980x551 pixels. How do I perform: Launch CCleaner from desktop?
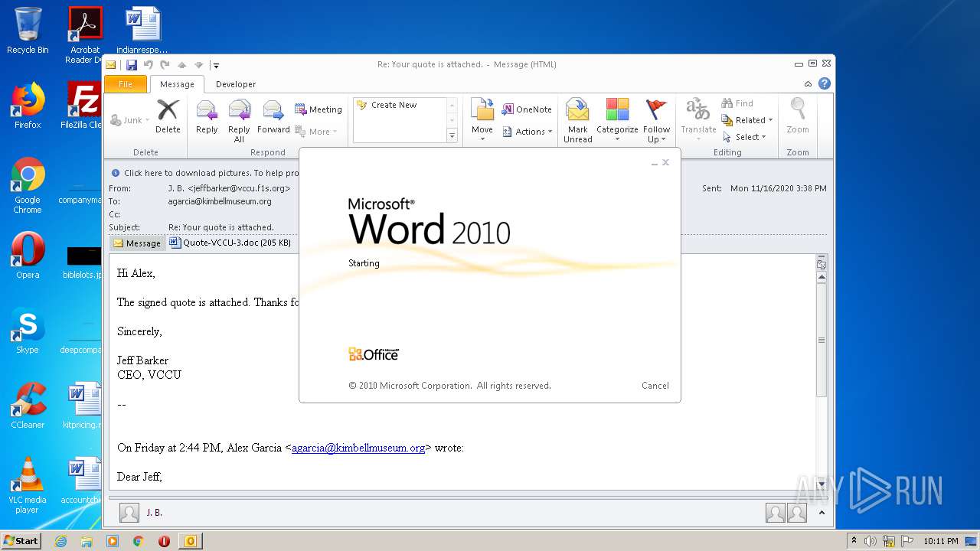[x=28, y=406]
